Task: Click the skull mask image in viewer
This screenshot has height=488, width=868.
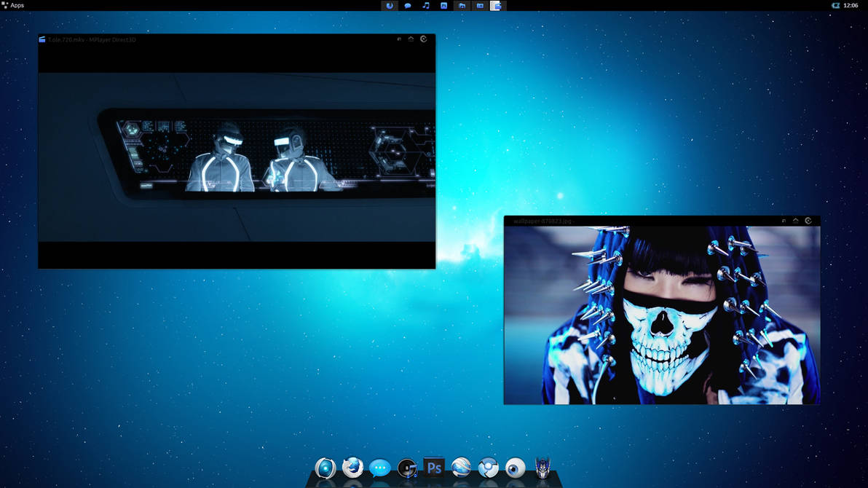Action: point(662,315)
